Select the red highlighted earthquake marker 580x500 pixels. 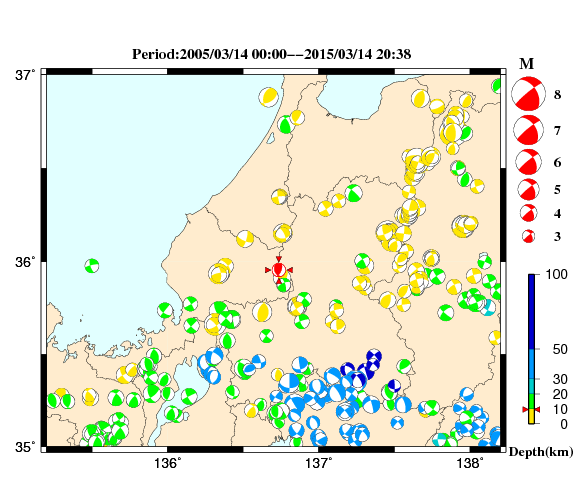tap(279, 270)
